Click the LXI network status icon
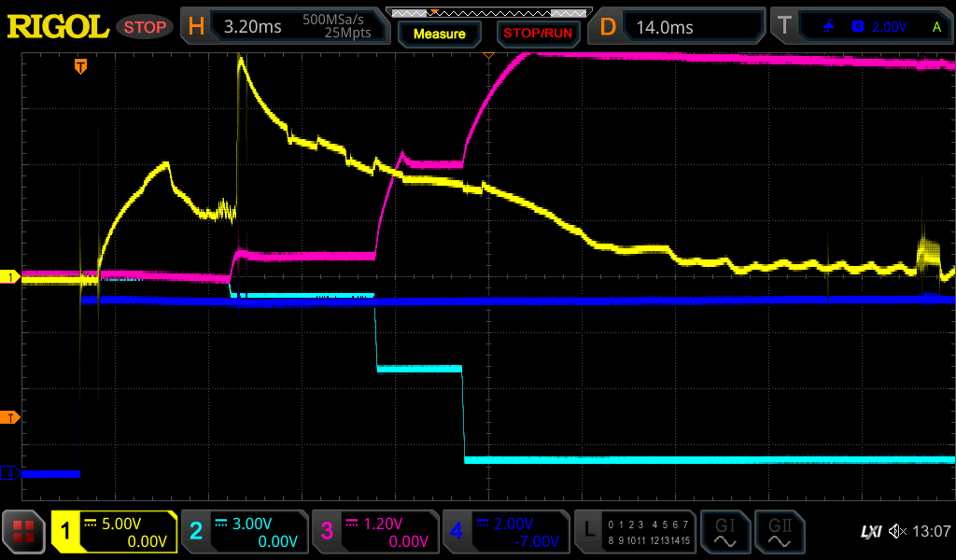956x560 pixels. 870,532
